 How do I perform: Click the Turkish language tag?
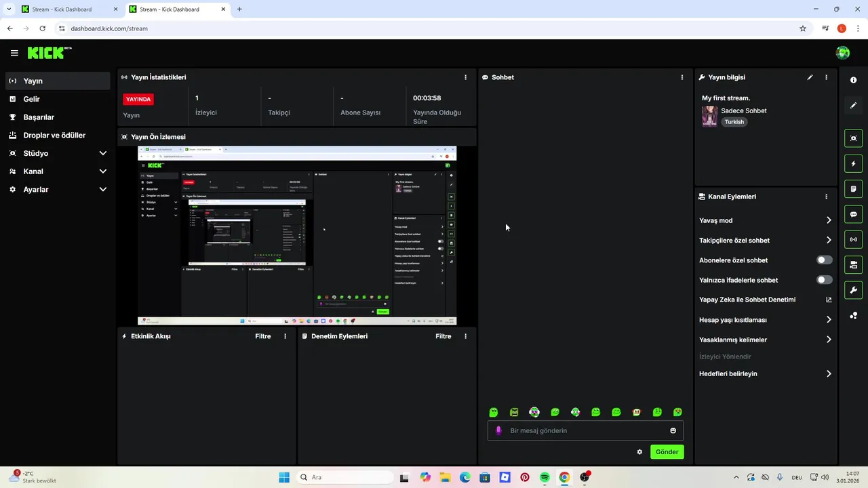(734, 122)
